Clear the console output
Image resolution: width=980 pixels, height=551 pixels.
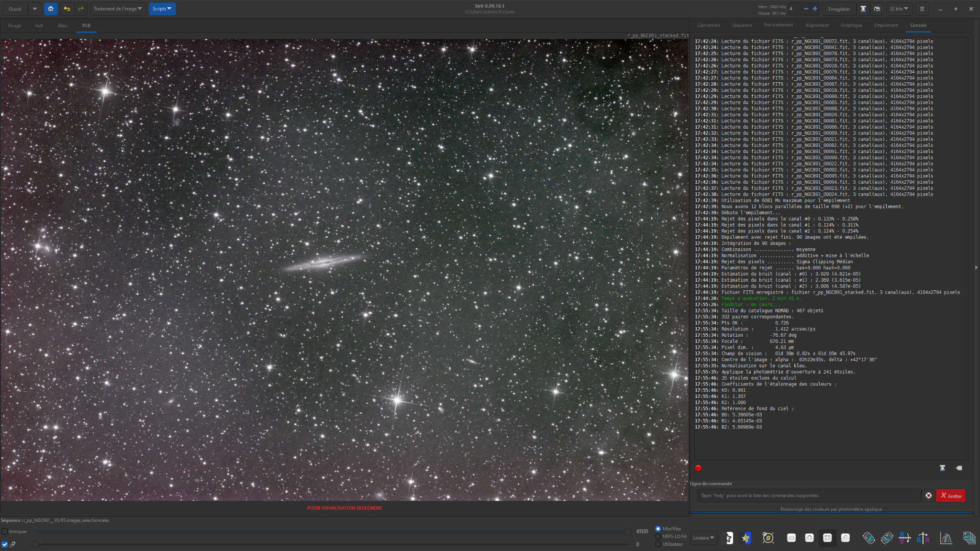(959, 468)
